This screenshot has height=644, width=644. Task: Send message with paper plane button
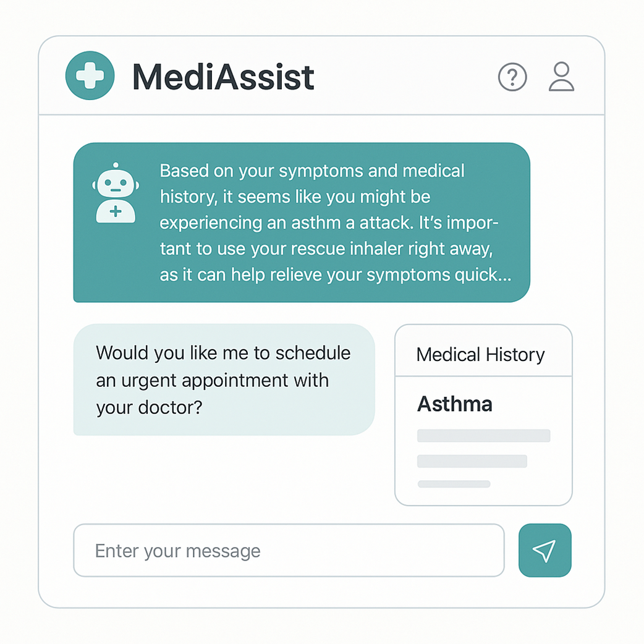[x=544, y=551]
